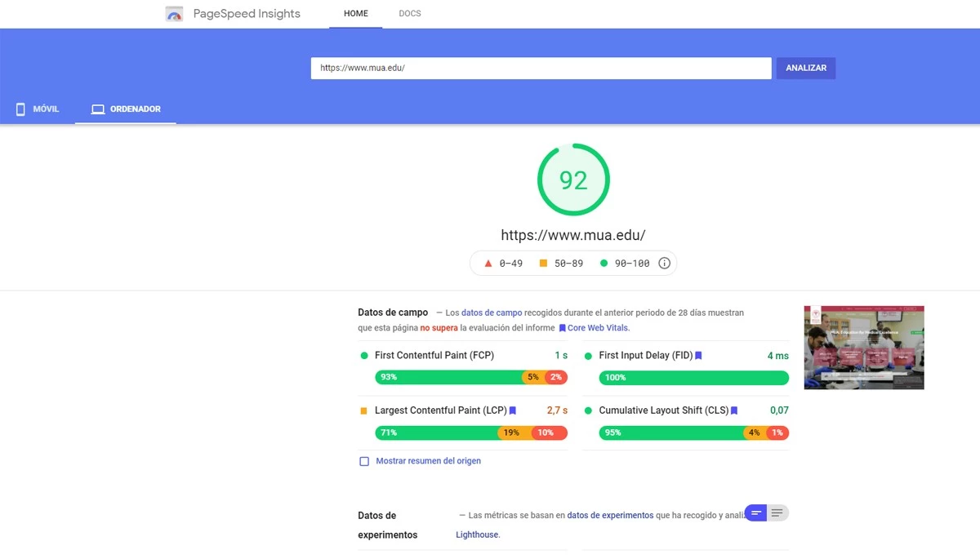Click the Mostrar resumen del origen link text

pos(428,461)
